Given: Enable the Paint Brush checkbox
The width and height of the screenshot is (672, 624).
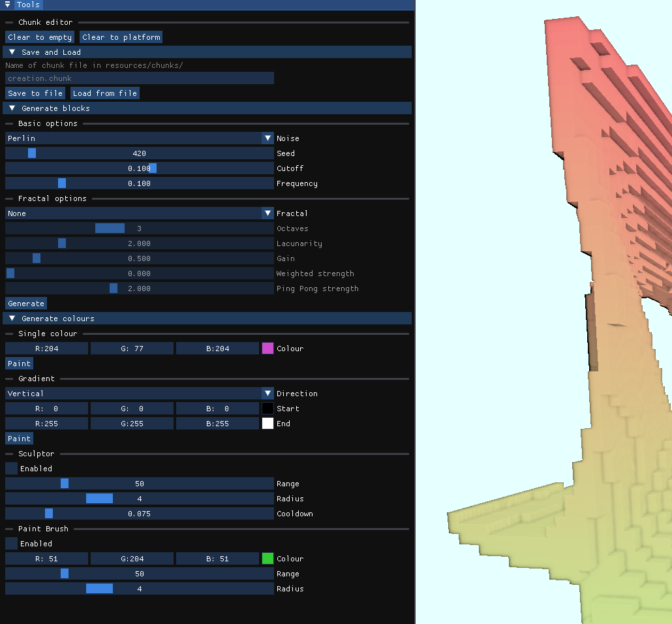Looking at the screenshot, I should click(11, 543).
